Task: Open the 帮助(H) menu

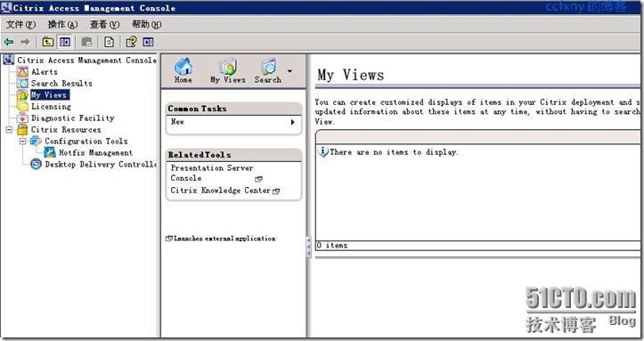Action: point(147,25)
